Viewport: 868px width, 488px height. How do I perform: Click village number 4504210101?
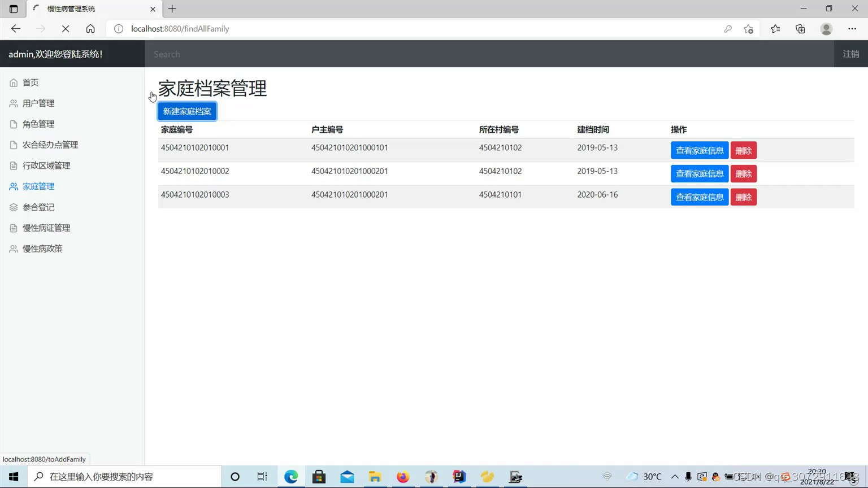coord(500,195)
